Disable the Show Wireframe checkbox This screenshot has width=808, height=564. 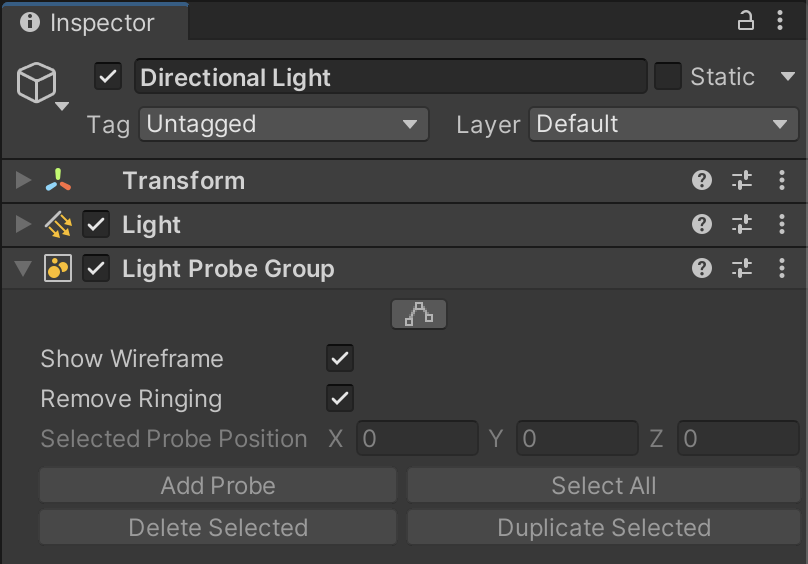tap(340, 358)
